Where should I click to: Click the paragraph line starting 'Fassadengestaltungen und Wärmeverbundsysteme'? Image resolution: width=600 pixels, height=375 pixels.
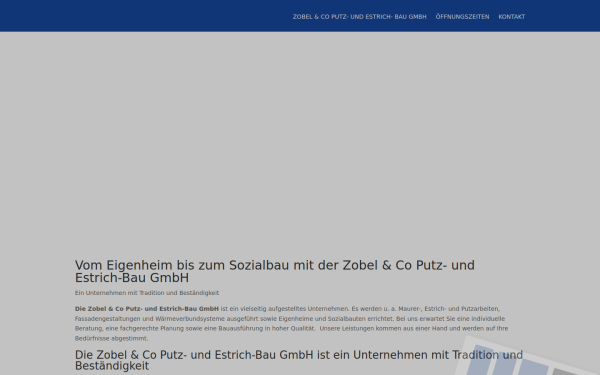tap(290, 319)
